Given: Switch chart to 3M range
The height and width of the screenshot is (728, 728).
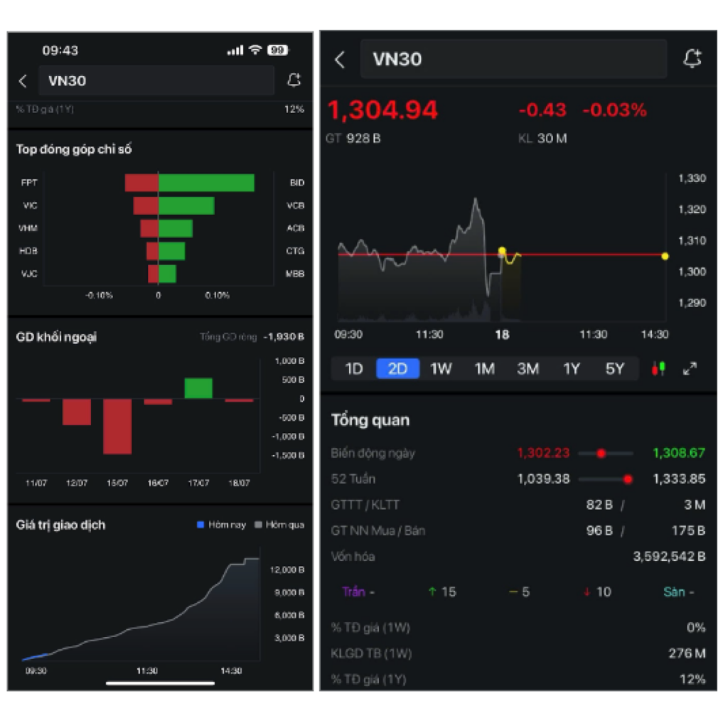Looking at the screenshot, I should pos(528,368).
